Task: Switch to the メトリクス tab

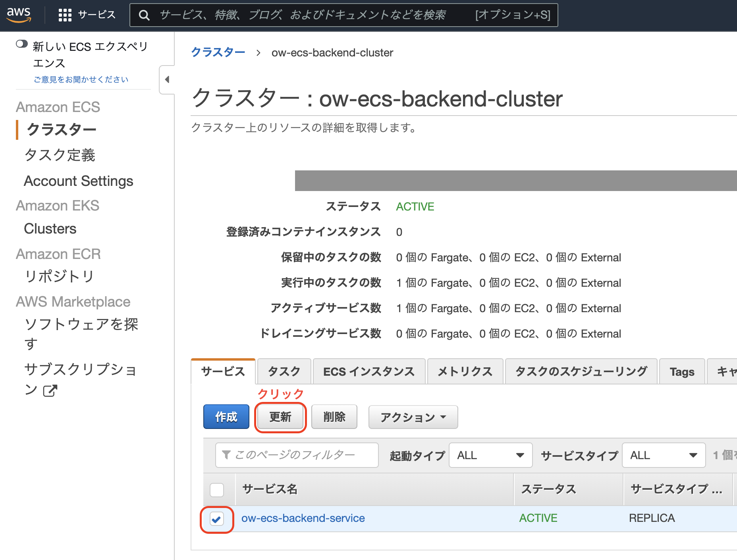Action: pyautogui.click(x=465, y=371)
